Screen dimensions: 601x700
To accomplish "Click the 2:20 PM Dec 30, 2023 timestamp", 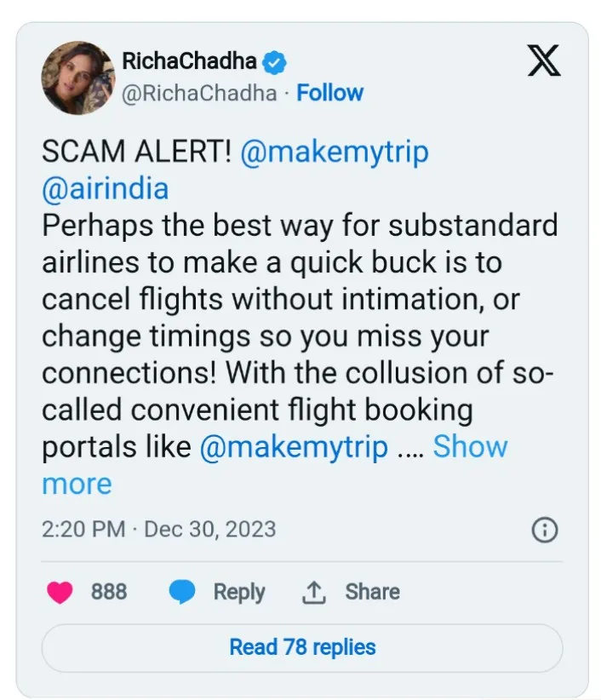I will [159, 529].
